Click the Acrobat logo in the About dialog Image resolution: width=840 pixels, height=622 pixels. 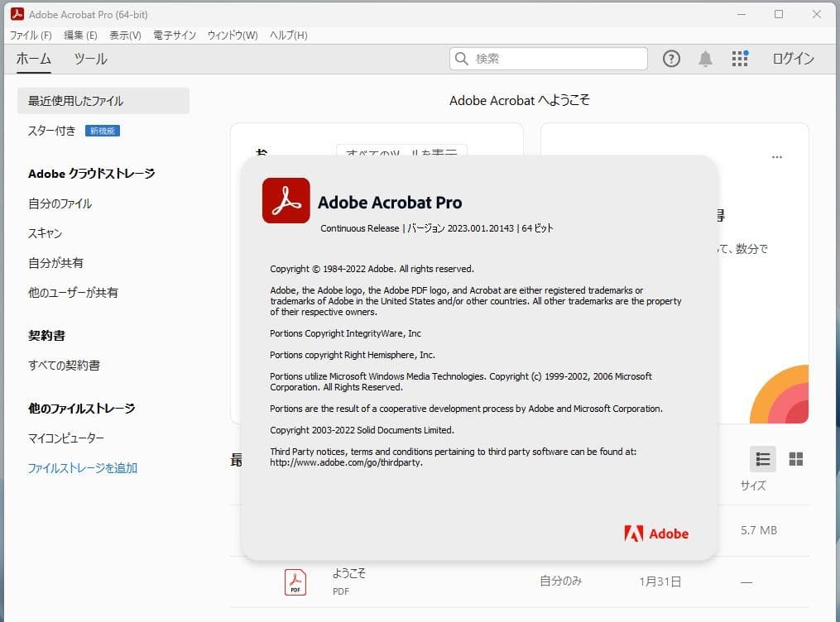point(285,200)
